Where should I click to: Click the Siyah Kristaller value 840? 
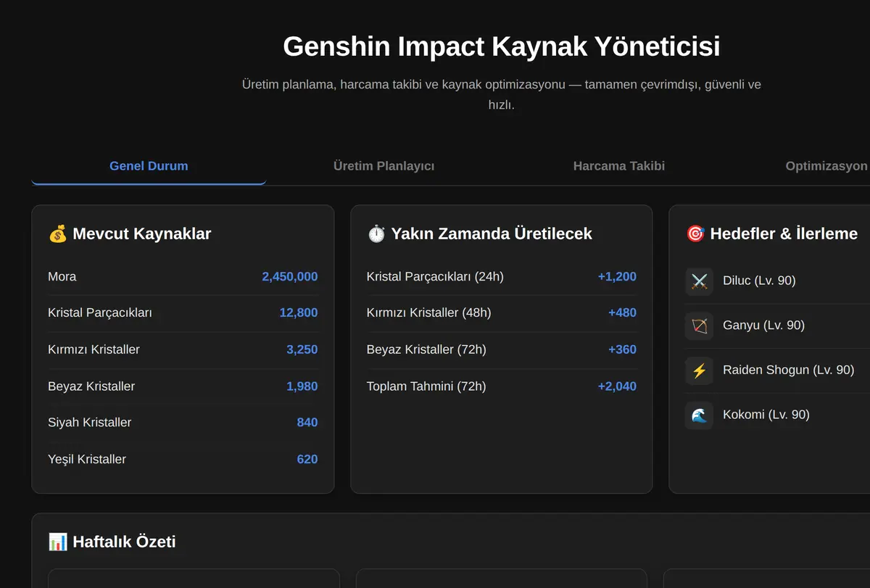point(307,422)
